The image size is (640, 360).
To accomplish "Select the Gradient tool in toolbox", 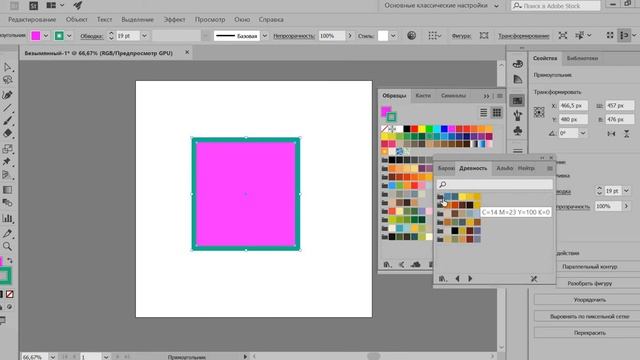I will [x=7, y=190].
